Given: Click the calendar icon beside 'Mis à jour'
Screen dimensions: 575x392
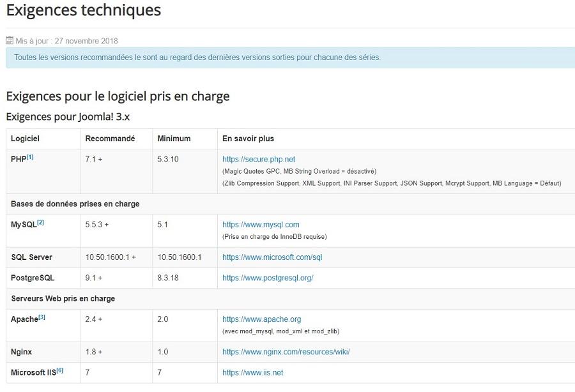Looking at the screenshot, I should click(10, 41).
